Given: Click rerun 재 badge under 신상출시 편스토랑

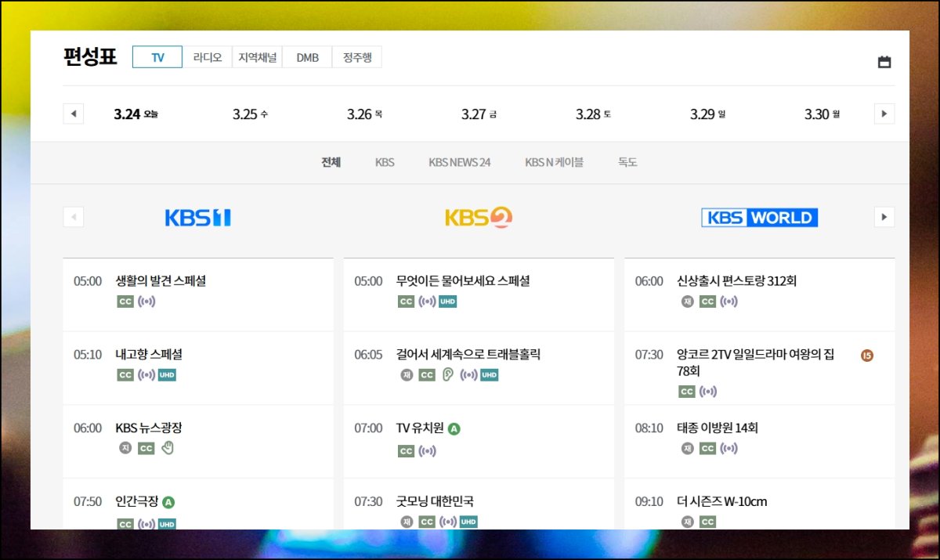Looking at the screenshot, I should pos(688,302).
